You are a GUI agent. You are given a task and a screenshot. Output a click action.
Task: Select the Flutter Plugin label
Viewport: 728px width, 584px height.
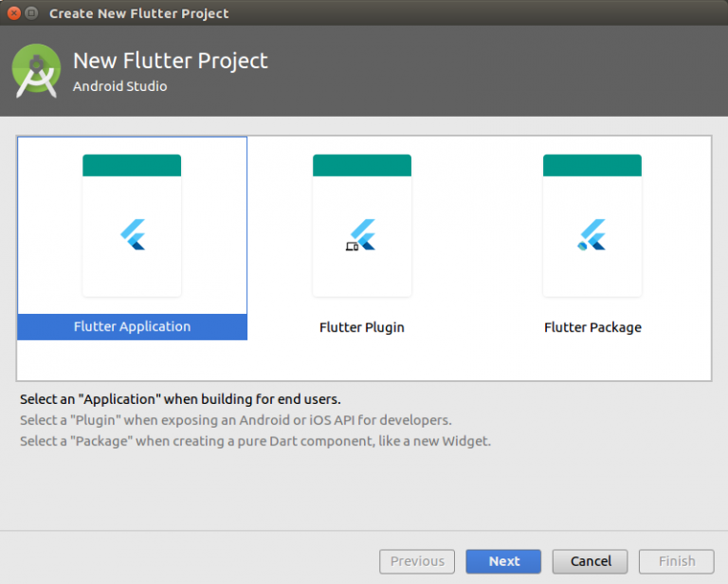[362, 327]
